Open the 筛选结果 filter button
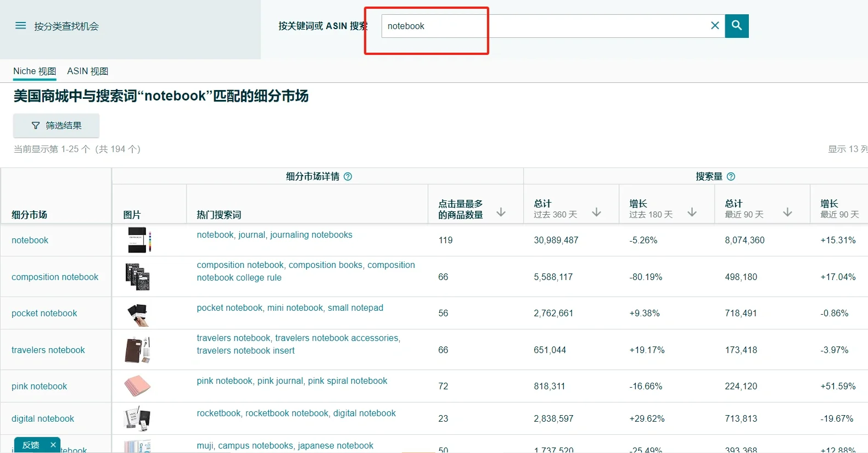 [56, 126]
